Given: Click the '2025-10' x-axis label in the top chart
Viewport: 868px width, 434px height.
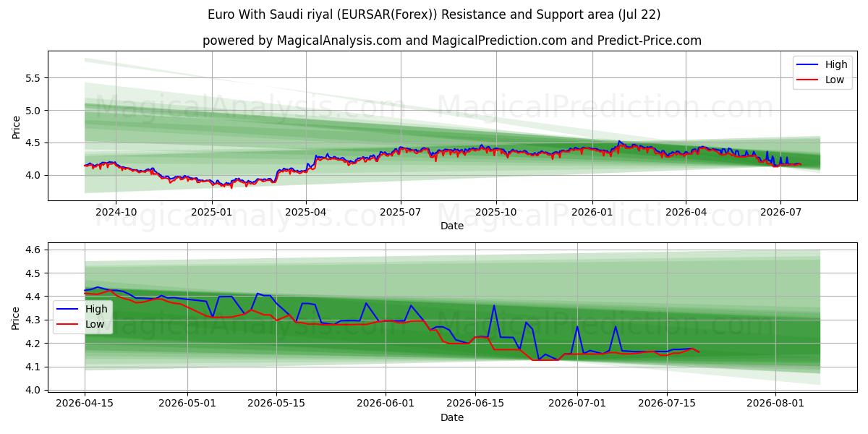Looking at the screenshot, I should click(x=496, y=213).
